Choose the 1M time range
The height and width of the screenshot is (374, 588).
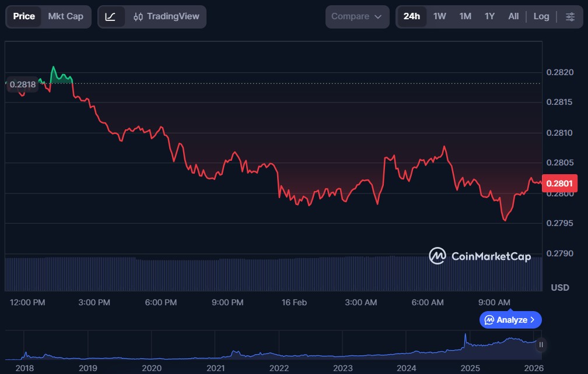pyautogui.click(x=465, y=16)
